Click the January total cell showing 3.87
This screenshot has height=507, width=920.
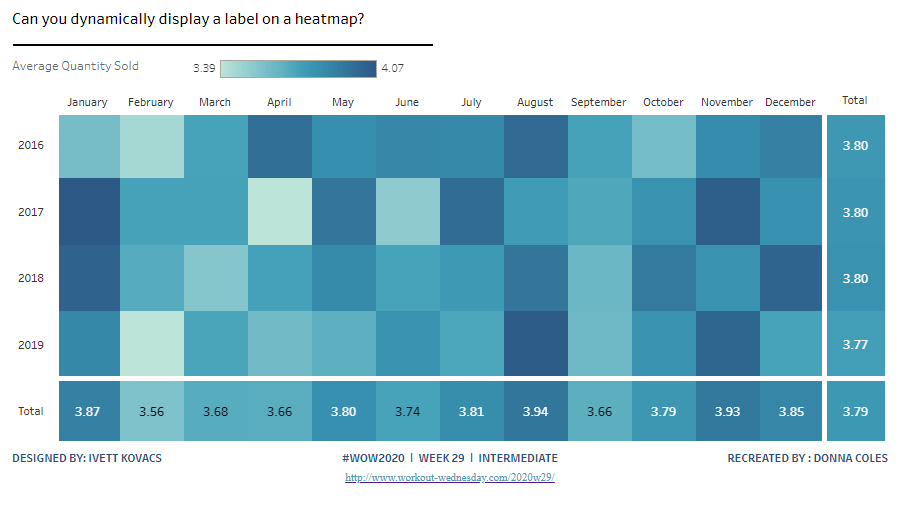(87, 411)
